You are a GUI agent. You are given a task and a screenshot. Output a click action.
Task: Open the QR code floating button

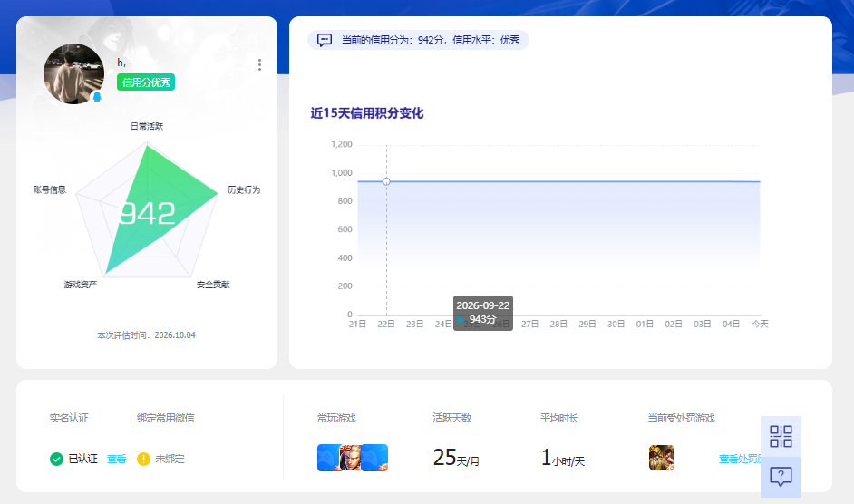781,436
